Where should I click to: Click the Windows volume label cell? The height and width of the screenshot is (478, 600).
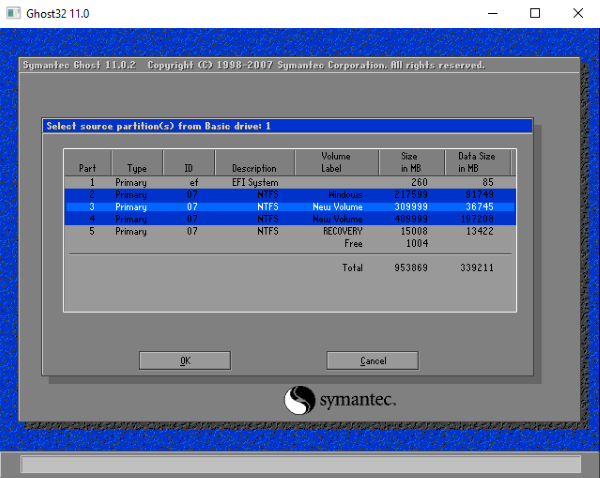coord(345,195)
